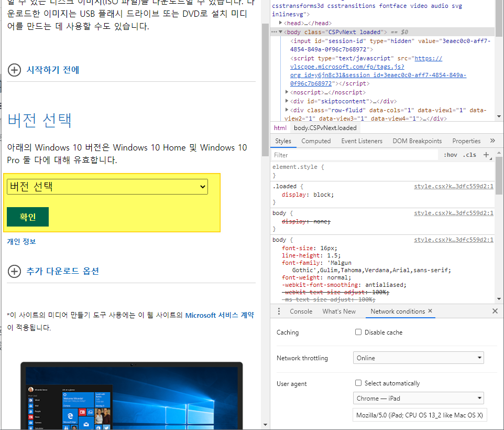This screenshot has height=430, width=504.
Task: Open the Network throttling Online dropdown
Action: 418,358
